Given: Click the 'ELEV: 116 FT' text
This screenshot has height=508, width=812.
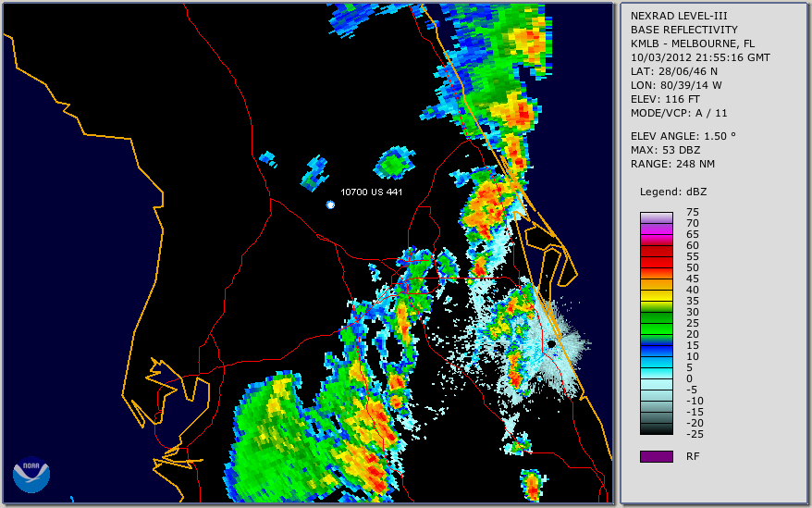Looking at the screenshot, I should [x=665, y=99].
